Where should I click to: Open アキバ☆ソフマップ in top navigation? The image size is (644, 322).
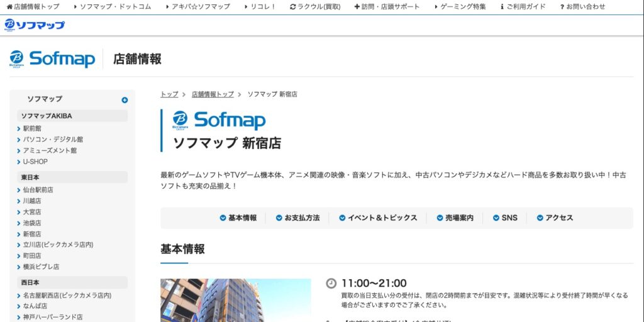[x=198, y=6]
